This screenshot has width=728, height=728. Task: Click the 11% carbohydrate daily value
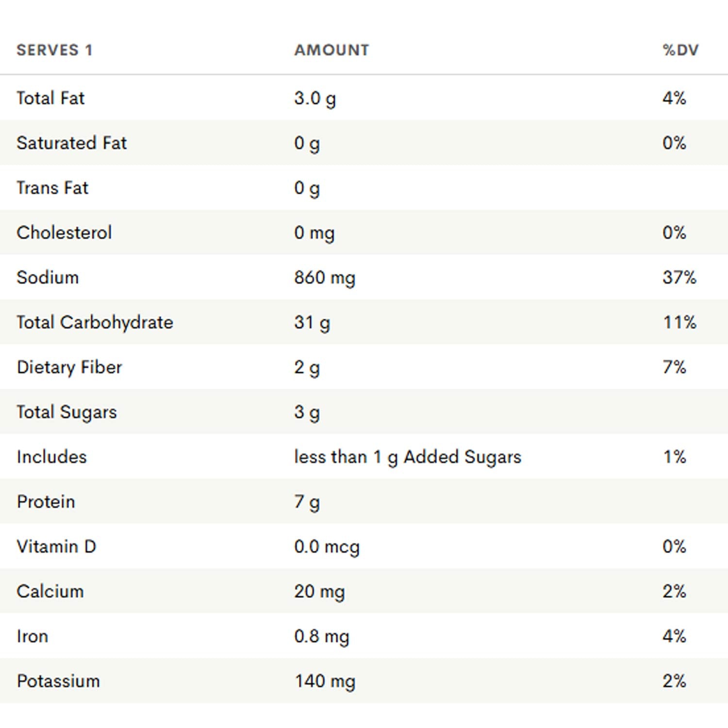(x=679, y=322)
